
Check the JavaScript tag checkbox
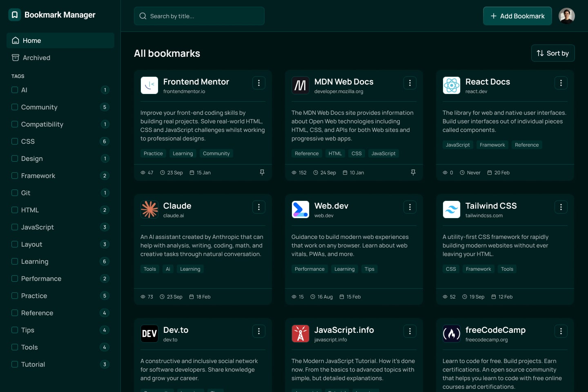(15, 227)
